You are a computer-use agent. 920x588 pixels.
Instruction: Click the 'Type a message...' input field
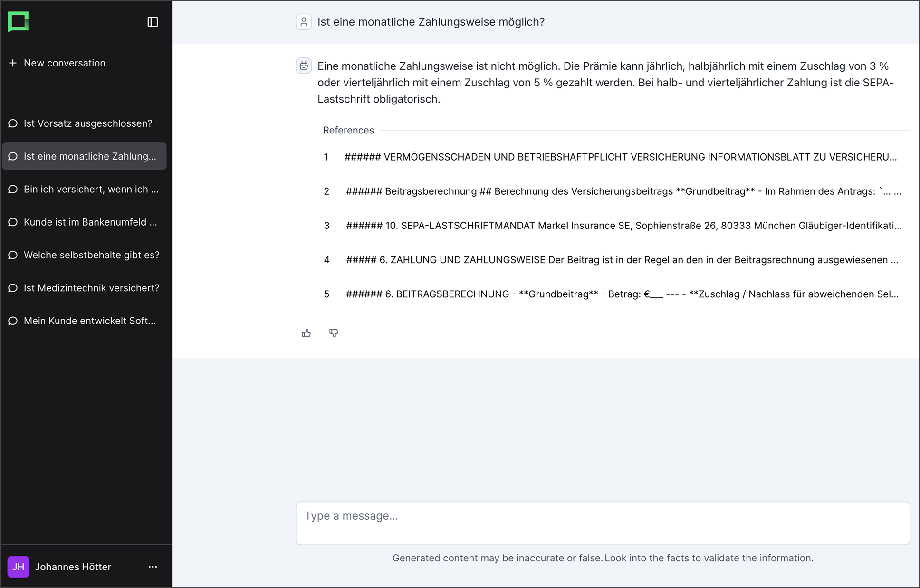[603, 523]
